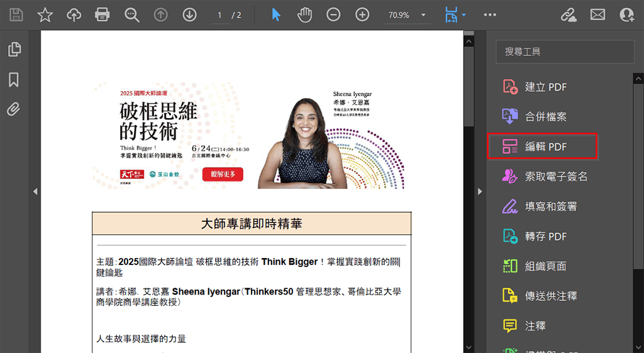Toggle the attachments paperclip panel
644x353 pixels.
pos(14,109)
